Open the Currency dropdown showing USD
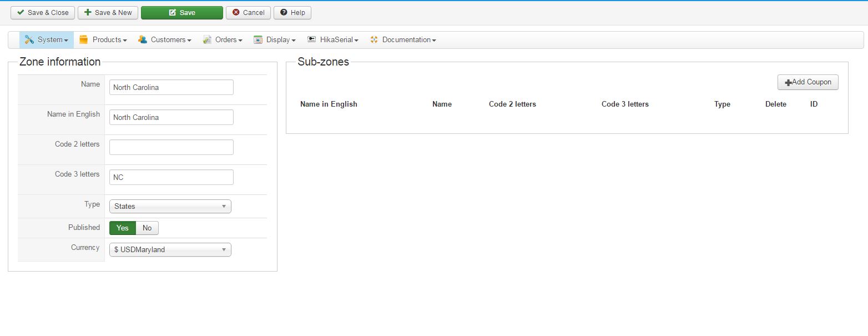The image size is (868, 336). coord(170,250)
